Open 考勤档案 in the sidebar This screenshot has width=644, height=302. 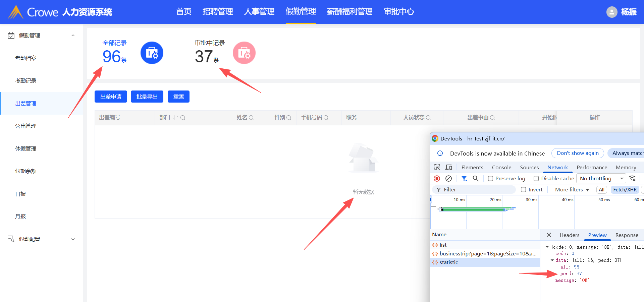[26, 58]
